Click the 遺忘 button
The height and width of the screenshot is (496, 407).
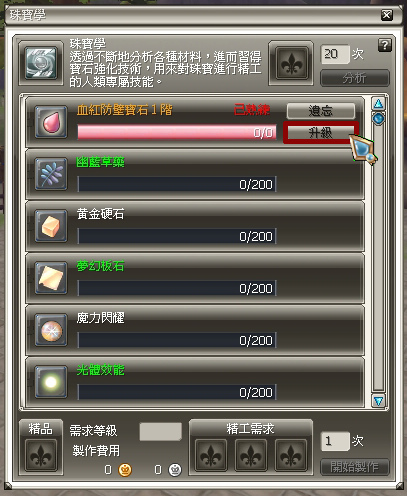(x=321, y=111)
